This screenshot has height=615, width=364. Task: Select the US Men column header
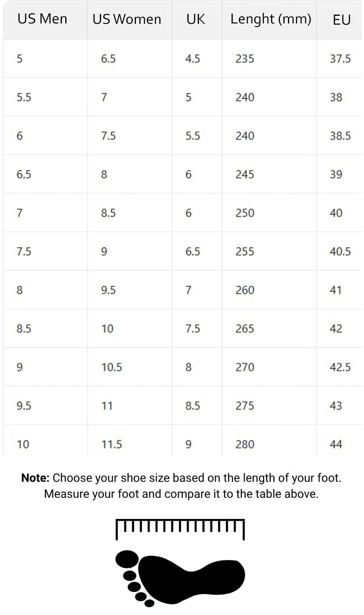click(42, 19)
